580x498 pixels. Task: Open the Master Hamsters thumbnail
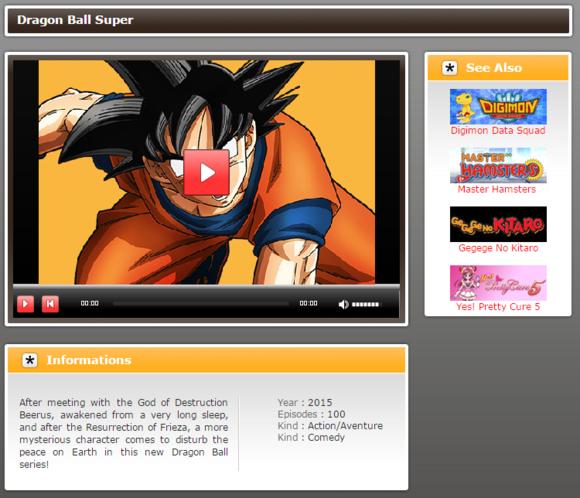click(x=498, y=165)
